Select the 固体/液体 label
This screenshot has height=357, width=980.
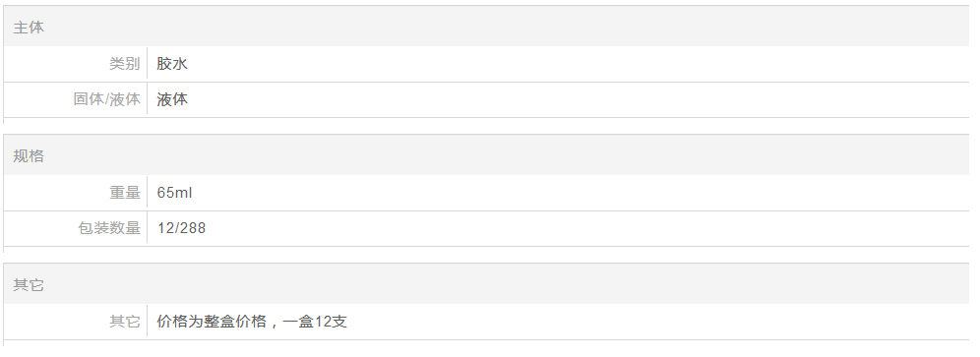coord(107,99)
